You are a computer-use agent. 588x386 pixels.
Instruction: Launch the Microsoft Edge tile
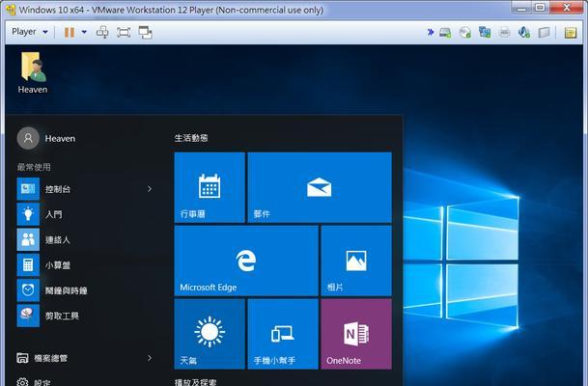[246, 261]
